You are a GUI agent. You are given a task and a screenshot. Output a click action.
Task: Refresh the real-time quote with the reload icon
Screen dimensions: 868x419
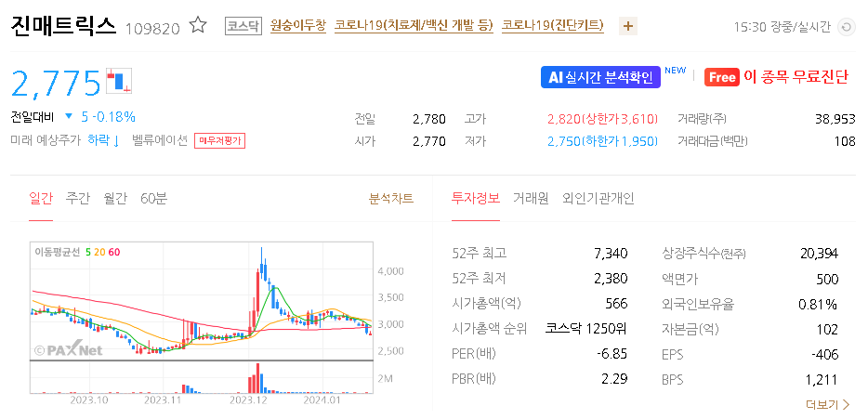tap(846, 27)
